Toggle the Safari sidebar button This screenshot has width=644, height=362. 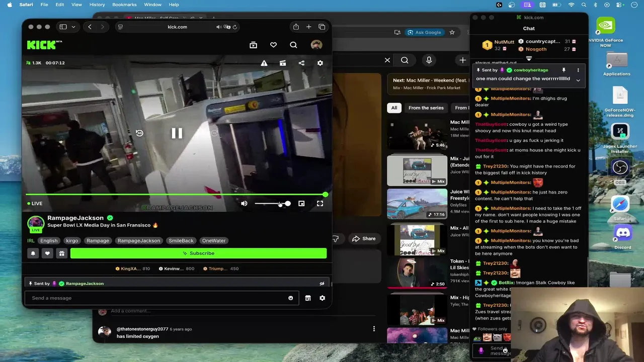pyautogui.click(x=63, y=27)
